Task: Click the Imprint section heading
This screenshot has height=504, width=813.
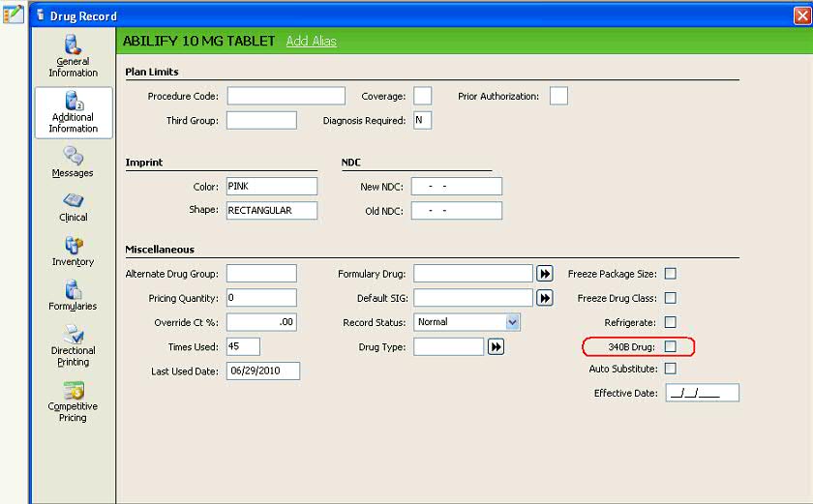Action: [144, 163]
